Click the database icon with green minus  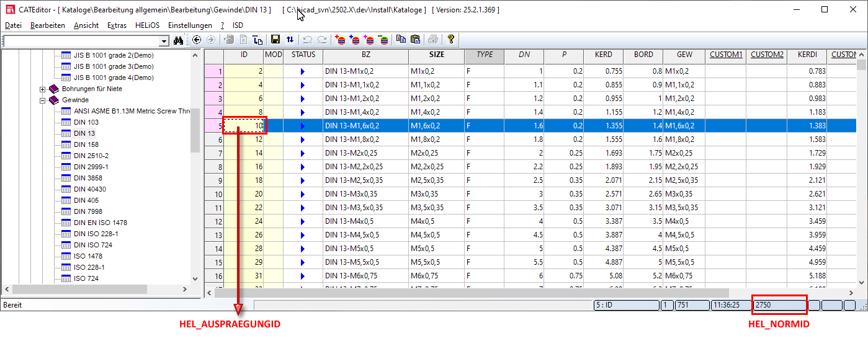(x=383, y=40)
